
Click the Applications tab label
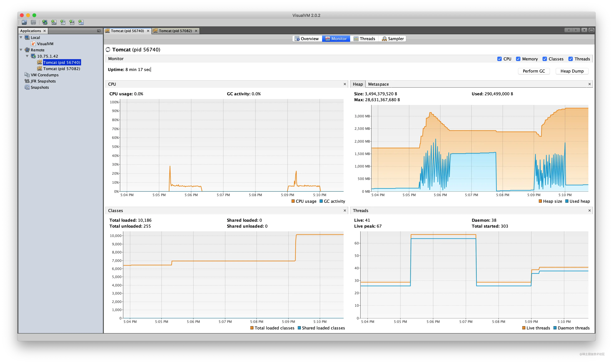tap(30, 31)
